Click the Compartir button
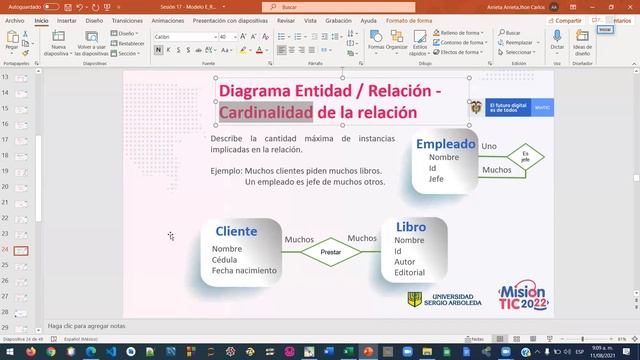The image size is (640, 360). point(565,20)
